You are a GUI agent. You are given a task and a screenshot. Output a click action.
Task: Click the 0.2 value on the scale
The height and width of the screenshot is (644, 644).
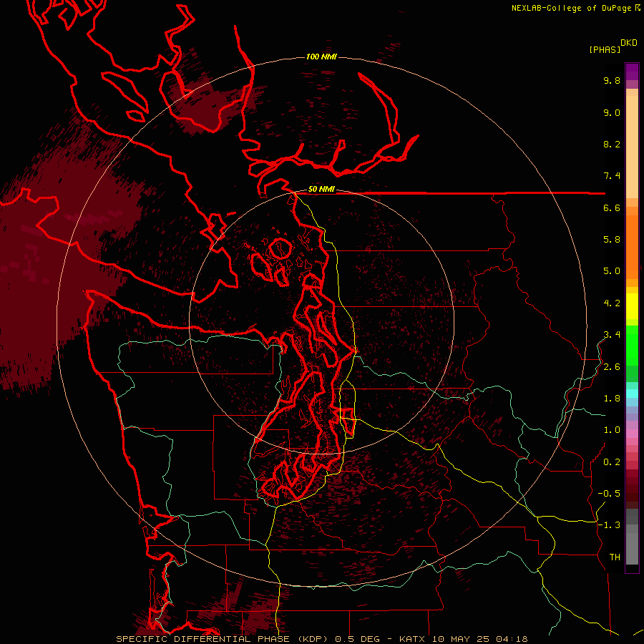click(x=612, y=462)
